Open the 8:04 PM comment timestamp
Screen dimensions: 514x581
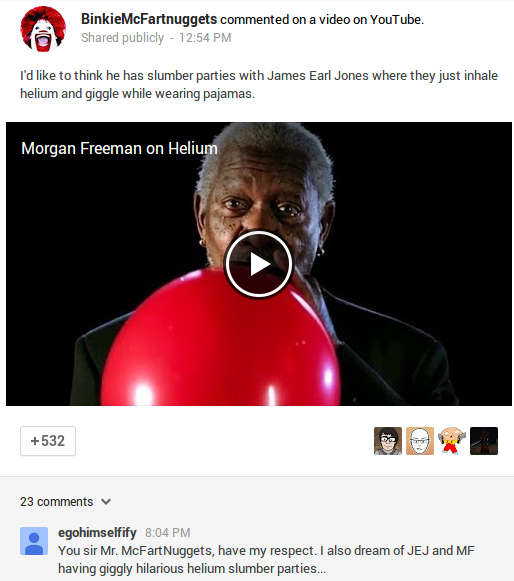[168, 533]
